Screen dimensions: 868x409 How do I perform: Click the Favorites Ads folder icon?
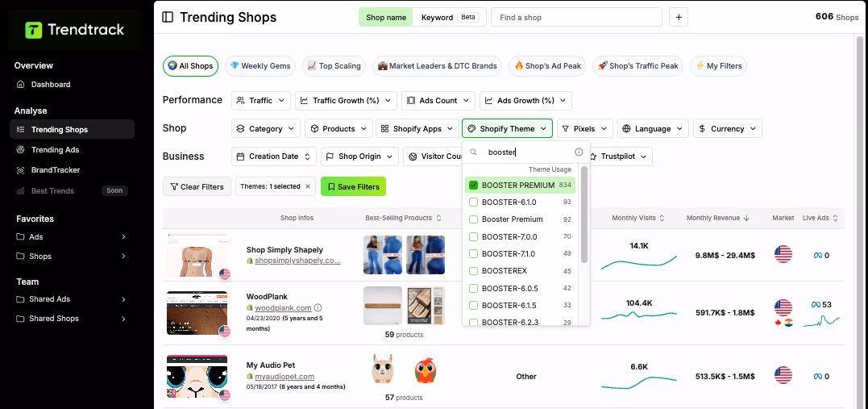(20, 236)
